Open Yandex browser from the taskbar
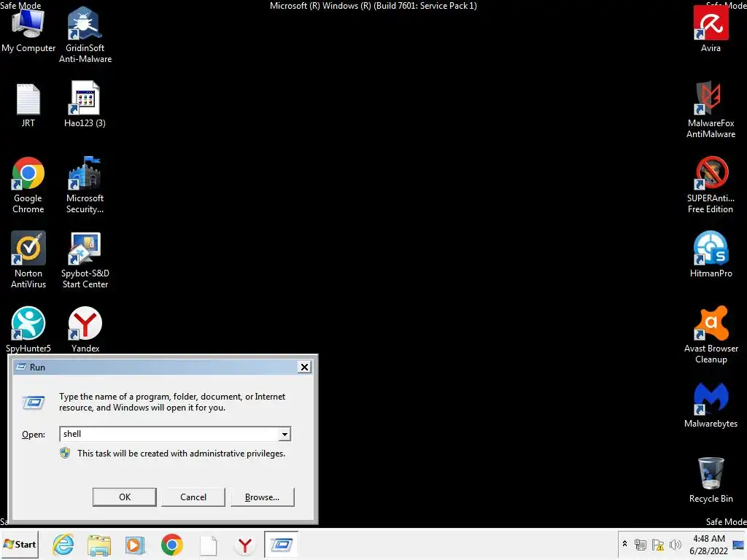The image size is (747, 560). click(x=245, y=545)
